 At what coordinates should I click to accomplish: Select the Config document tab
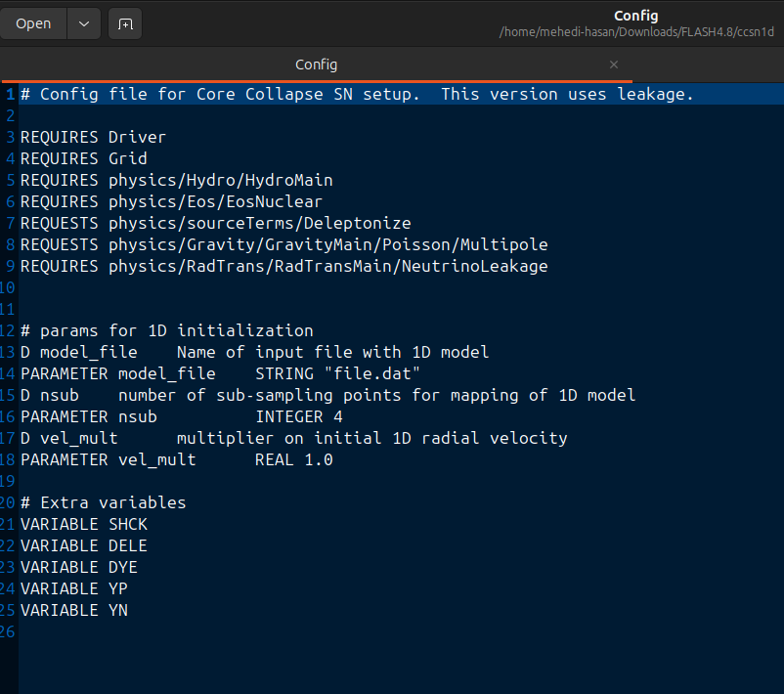tap(316, 65)
